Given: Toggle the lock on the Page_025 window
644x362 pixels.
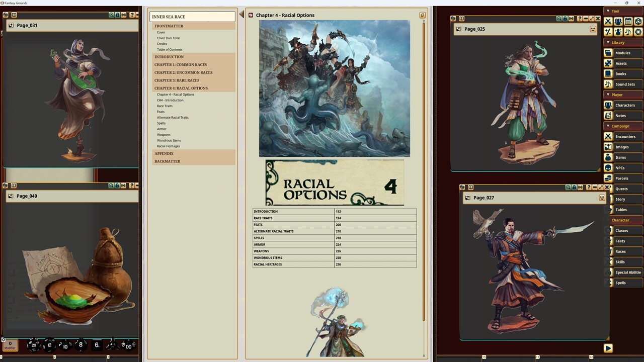Looking at the screenshot, I should pyautogui.click(x=565, y=19).
